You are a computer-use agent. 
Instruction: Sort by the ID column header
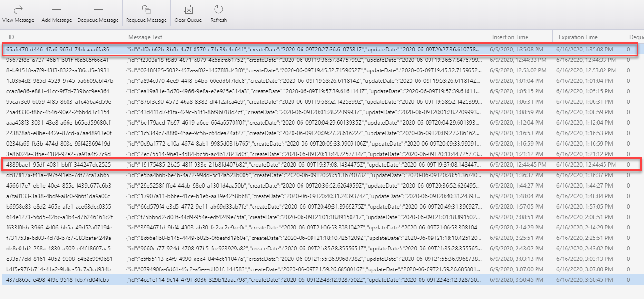coord(11,37)
